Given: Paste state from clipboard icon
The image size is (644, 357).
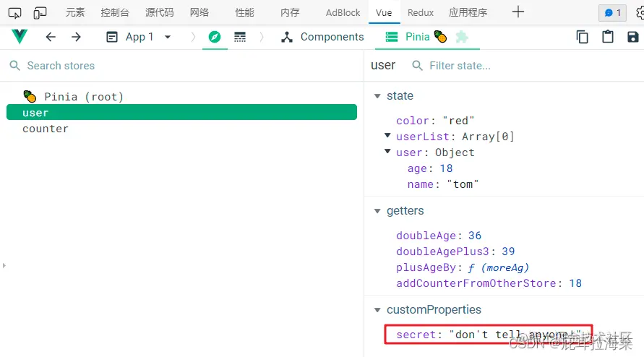Looking at the screenshot, I should (x=608, y=37).
